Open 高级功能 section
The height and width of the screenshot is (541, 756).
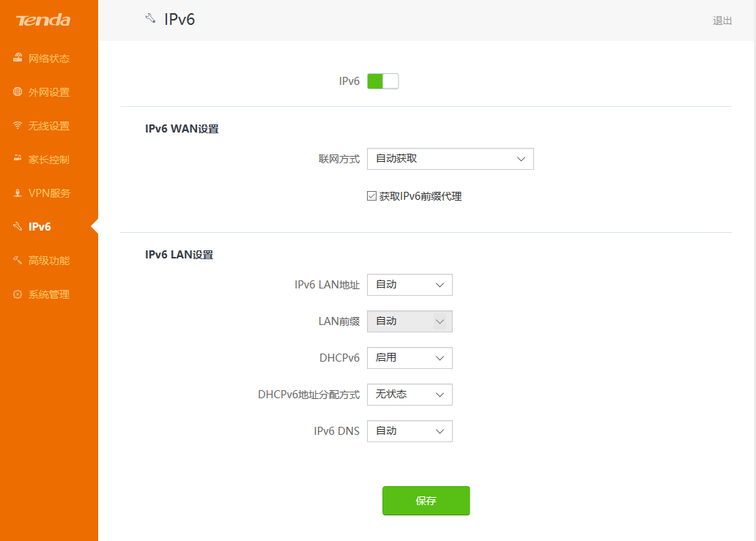[x=49, y=261]
